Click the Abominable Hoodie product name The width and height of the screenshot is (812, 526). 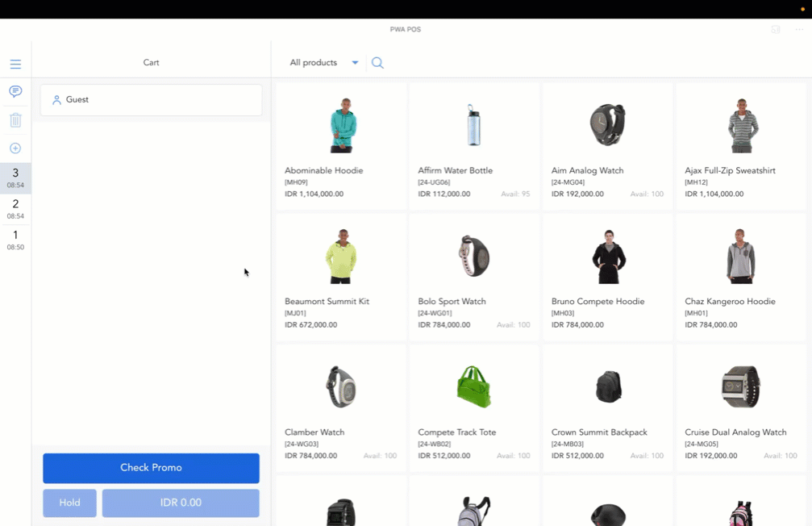coord(323,170)
